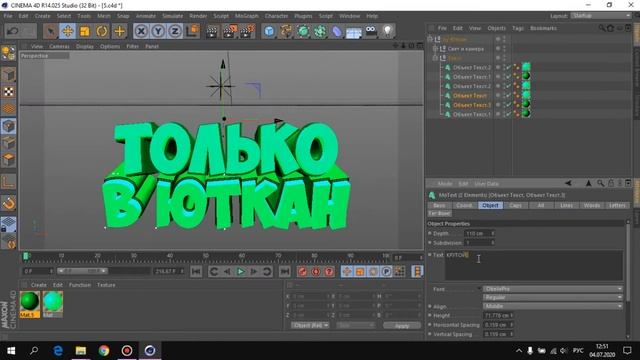Click into the Text input field

click(534, 265)
